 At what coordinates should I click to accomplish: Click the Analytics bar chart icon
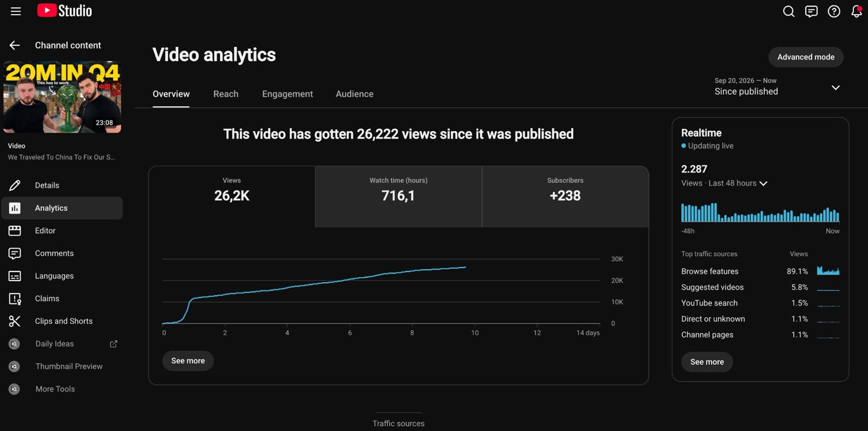15,208
